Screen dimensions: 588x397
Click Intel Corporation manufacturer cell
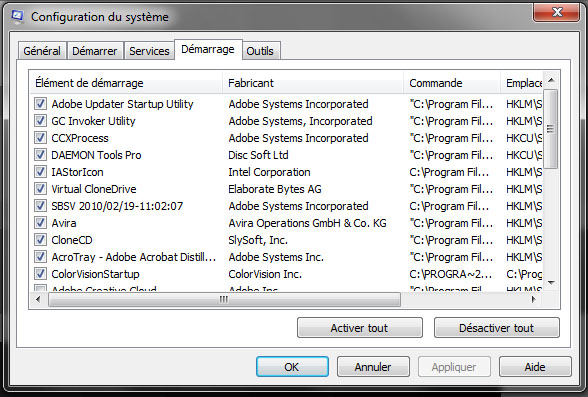[x=269, y=172]
